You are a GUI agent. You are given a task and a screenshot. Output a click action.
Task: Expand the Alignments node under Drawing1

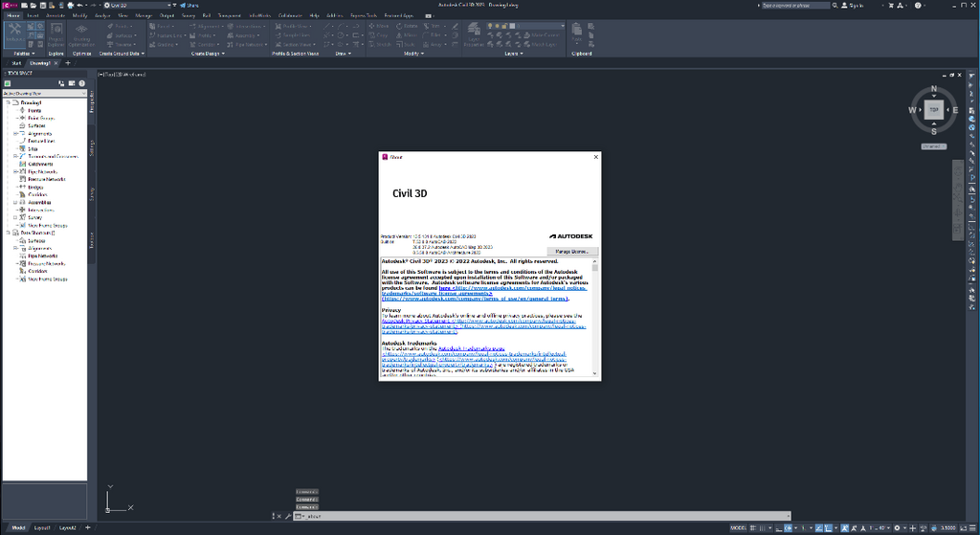15,134
